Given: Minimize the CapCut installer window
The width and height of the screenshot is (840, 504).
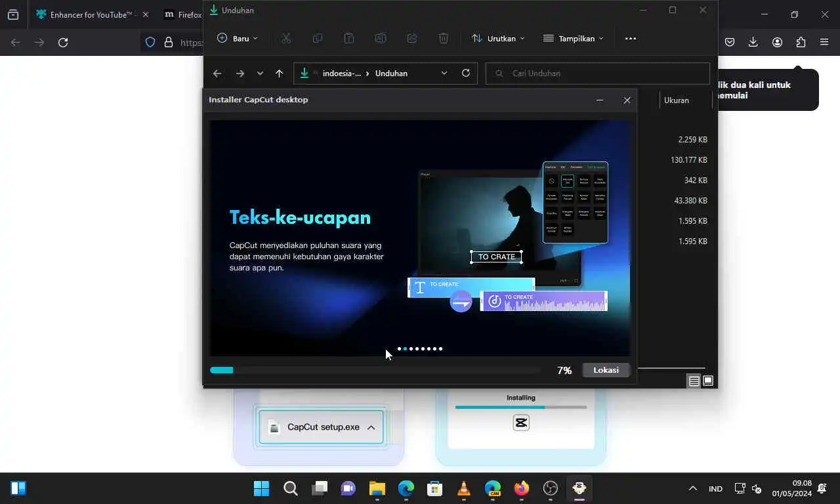Looking at the screenshot, I should pos(599,100).
